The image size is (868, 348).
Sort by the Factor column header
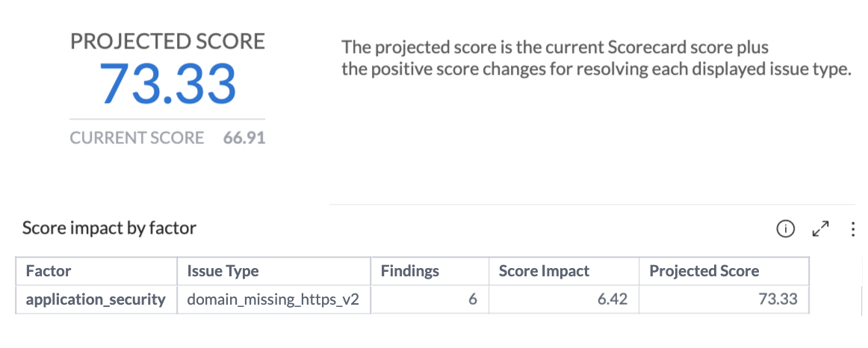tap(96, 271)
